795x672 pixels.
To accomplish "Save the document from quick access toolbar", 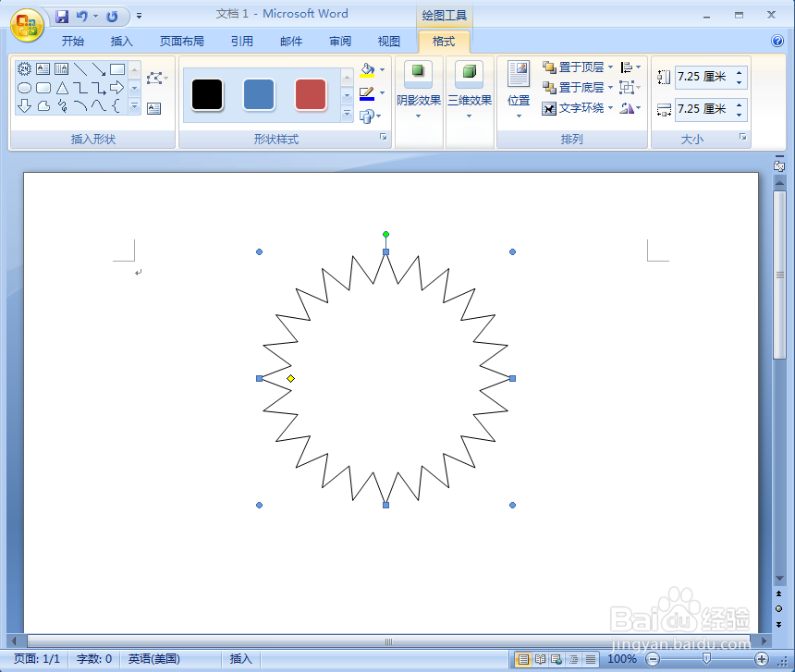I will (62, 17).
